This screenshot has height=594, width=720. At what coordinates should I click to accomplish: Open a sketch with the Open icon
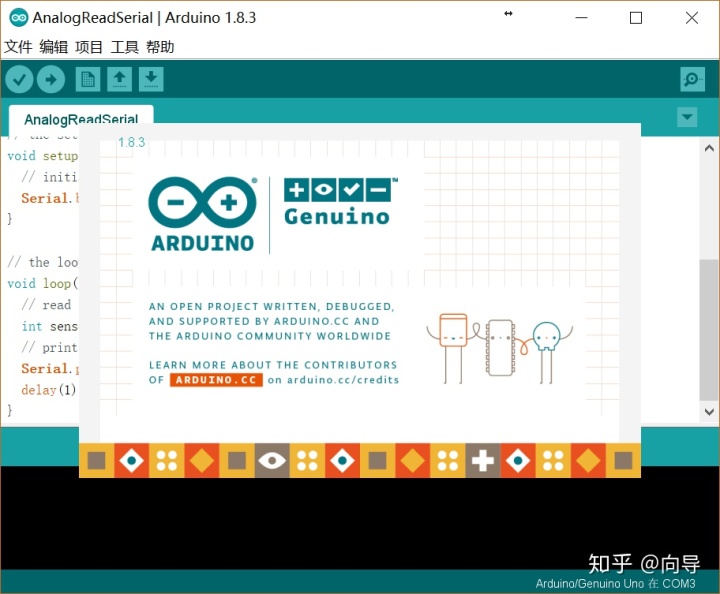119,79
